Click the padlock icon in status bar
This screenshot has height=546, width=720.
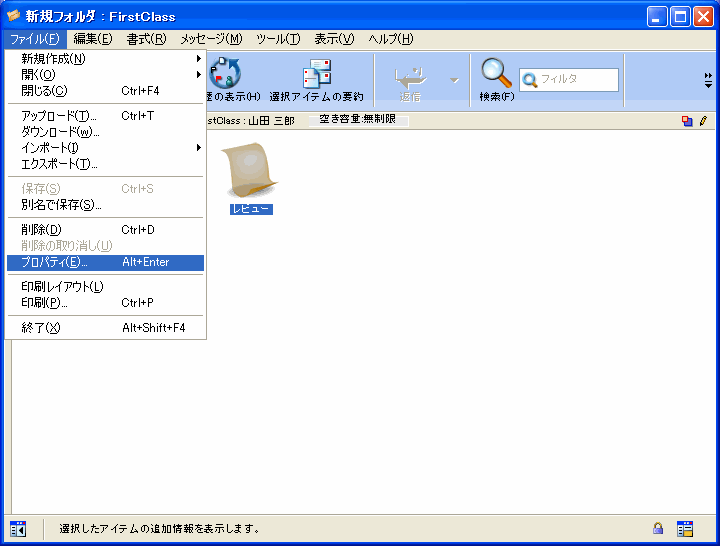[658, 528]
